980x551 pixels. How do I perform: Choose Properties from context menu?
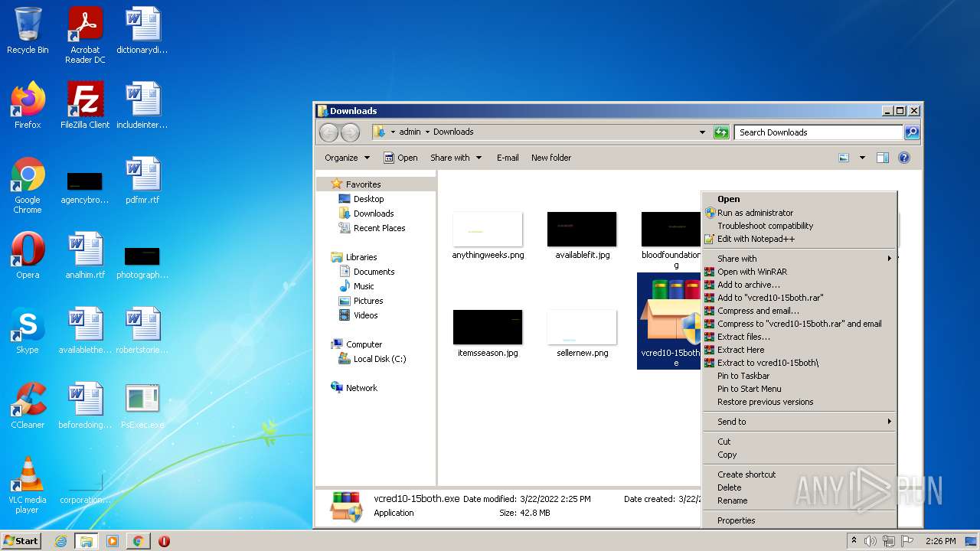(799, 520)
